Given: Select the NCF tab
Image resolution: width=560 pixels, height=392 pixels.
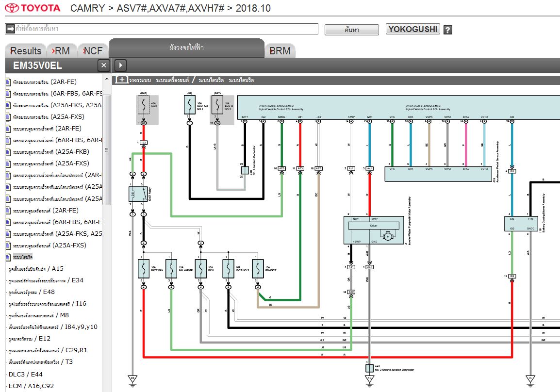Looking at the screenshot, I should click(x=93, y=51).
